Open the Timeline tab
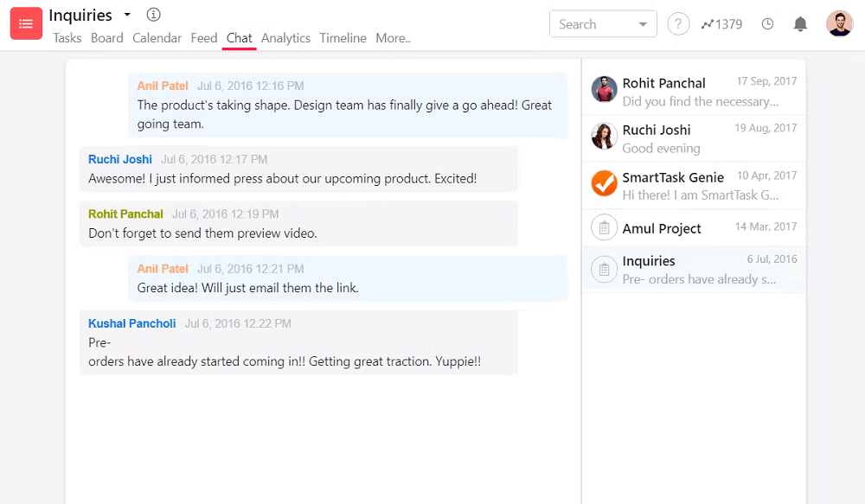 click(343, 38)
